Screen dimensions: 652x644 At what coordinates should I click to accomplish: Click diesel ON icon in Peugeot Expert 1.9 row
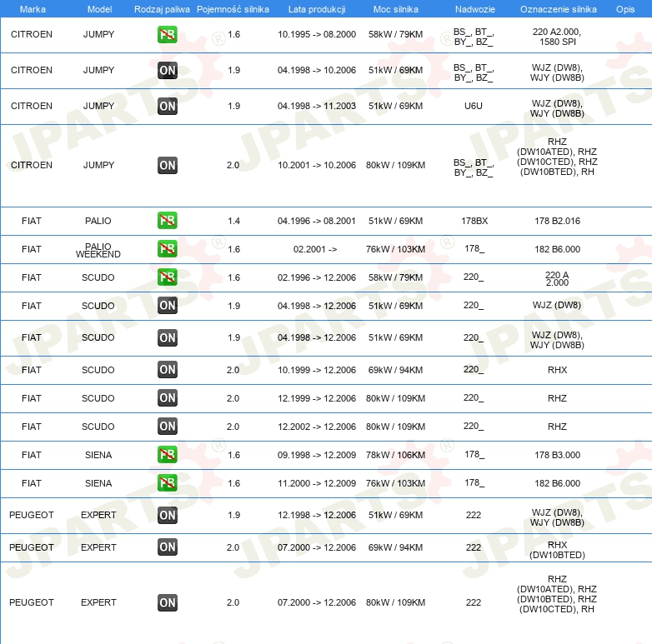point(168,515)
